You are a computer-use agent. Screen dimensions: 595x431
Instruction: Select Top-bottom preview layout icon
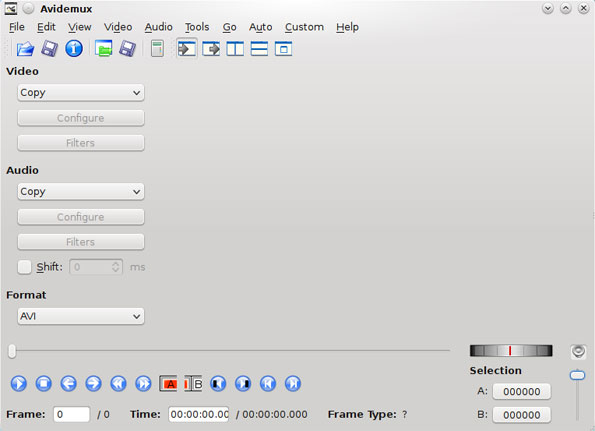260,49
